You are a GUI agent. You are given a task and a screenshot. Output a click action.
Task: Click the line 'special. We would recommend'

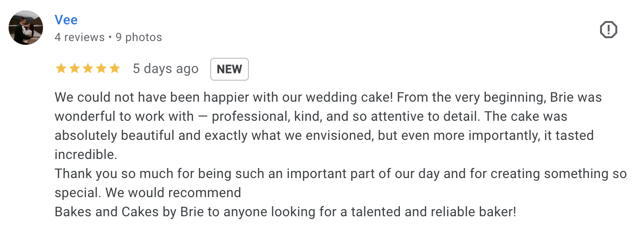coord(148,193)
